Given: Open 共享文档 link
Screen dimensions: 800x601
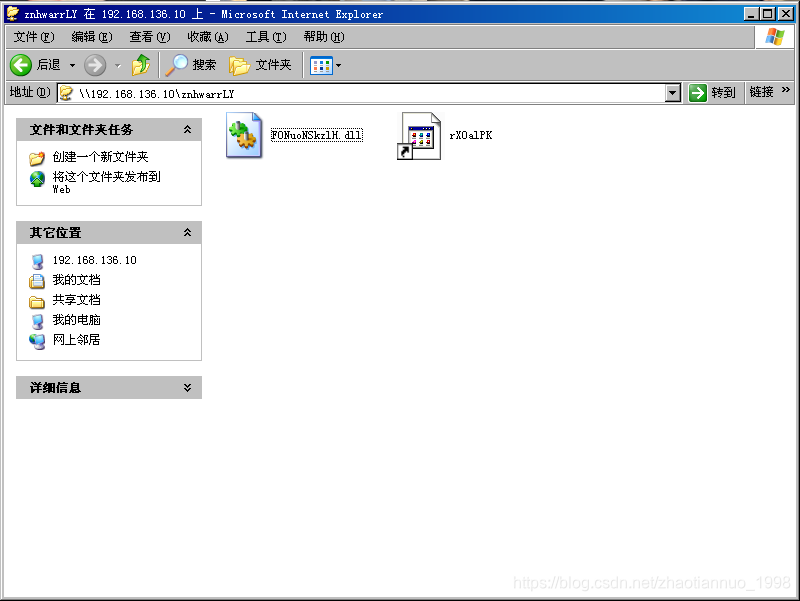Looking at the screenshot, I should pos(77,299).
